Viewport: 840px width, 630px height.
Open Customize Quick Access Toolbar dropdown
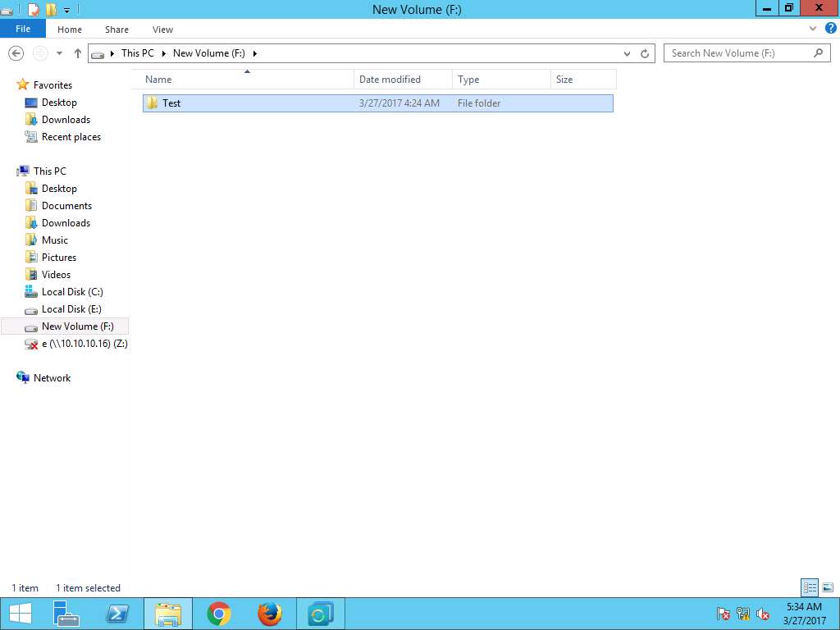66,10
